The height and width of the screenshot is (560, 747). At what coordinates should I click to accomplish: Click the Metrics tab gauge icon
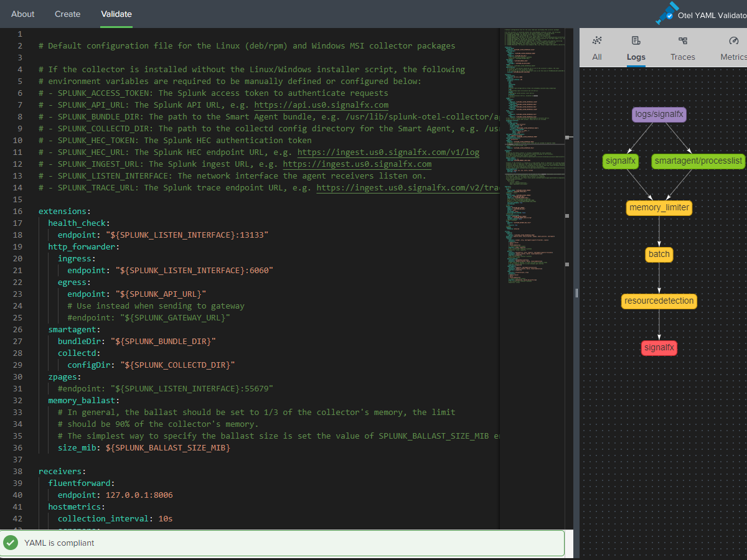tap(733, 40)
